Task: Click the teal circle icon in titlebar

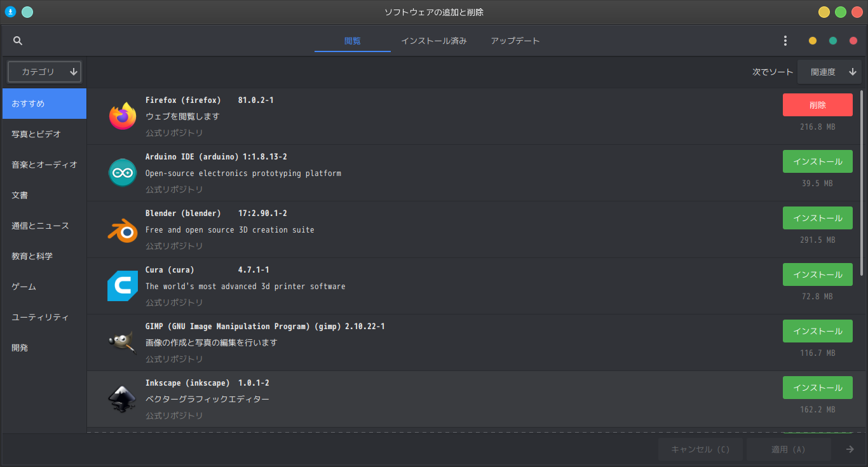Action: coord(27,12)
